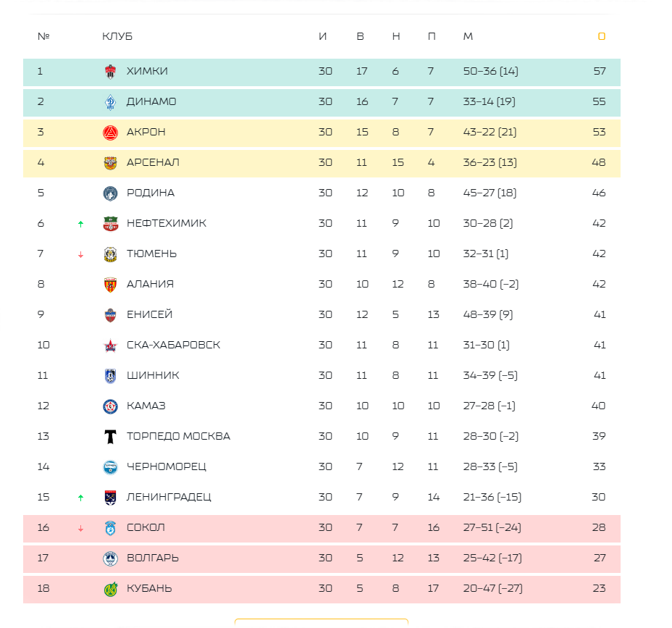Viewport: 672px width, 628px height.
Task: Click the yellow О points column header
Action: point(602,36)
